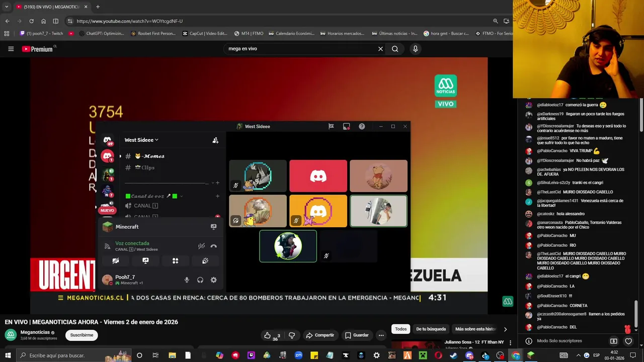Like the Meganoticias video
Image resolution: width=644 pixels, height=362 pixels.
[x=272, y=335]
